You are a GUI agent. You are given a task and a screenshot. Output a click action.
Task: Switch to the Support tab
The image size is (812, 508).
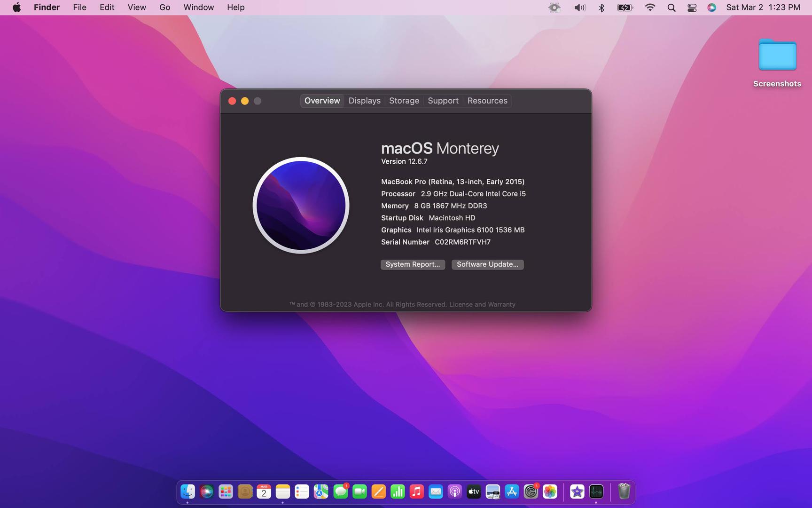click(443, 101)
